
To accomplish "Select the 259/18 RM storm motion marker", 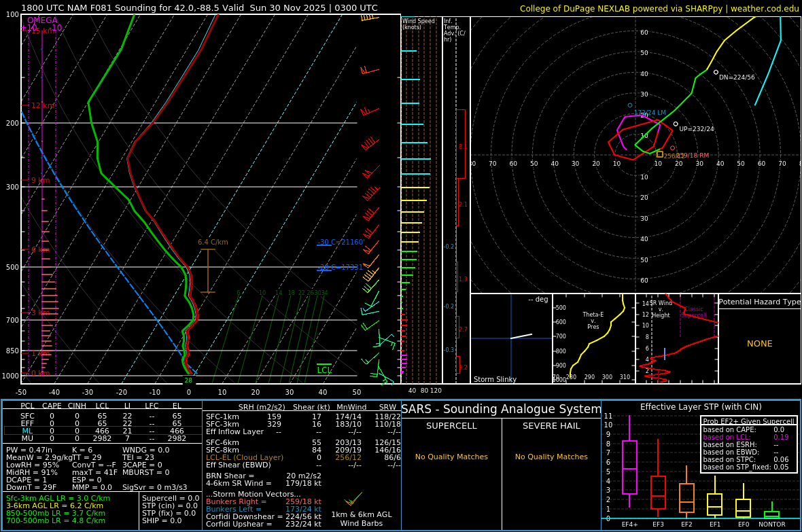I will (x=673, y=148).
